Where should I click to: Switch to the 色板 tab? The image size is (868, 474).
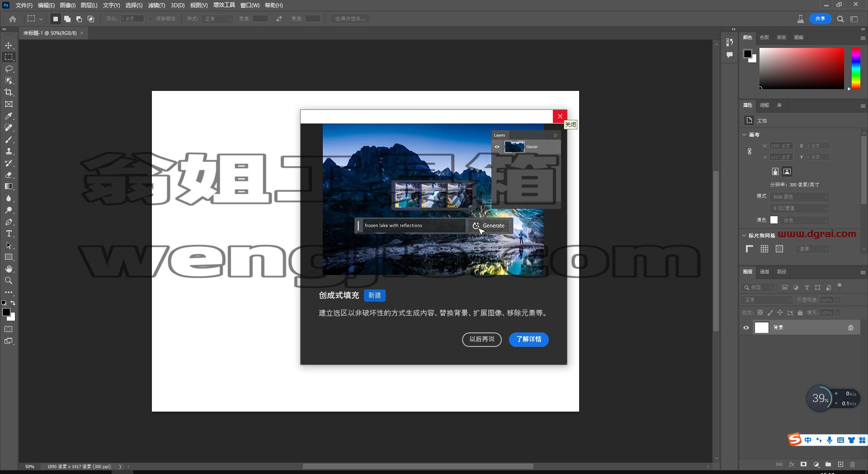coord(764,38)
